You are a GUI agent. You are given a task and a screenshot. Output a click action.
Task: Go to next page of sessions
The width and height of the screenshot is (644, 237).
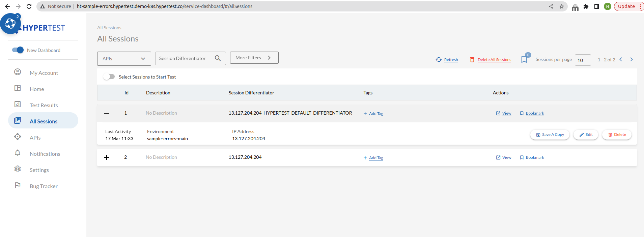point(632,59)
